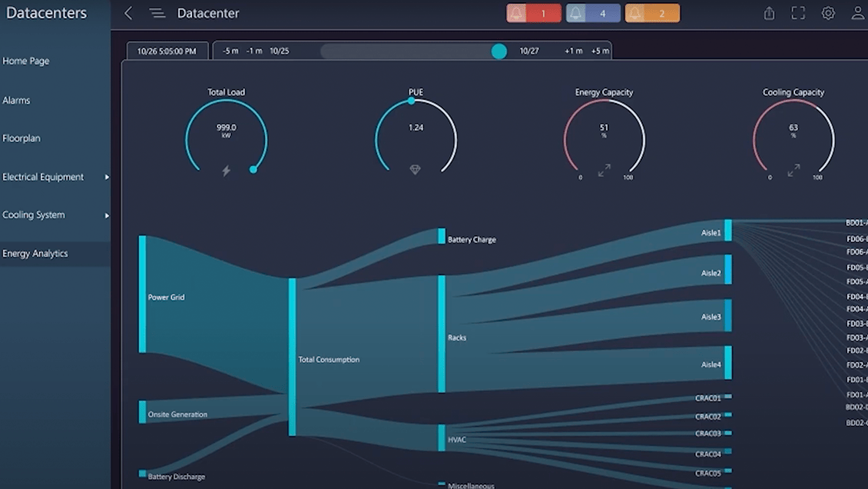Go to Floorplan page
Image resolution: width=868 pixels, height=489 pixels.
tap(22, 138)
